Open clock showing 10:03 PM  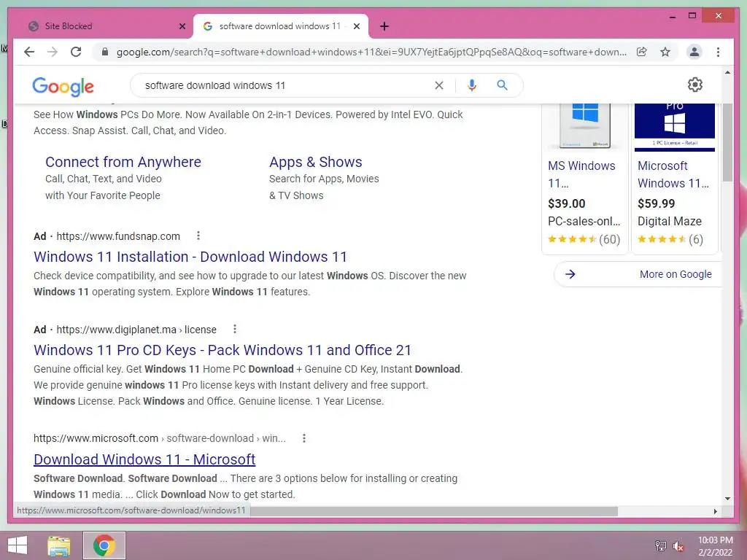(x=715, y=546)
